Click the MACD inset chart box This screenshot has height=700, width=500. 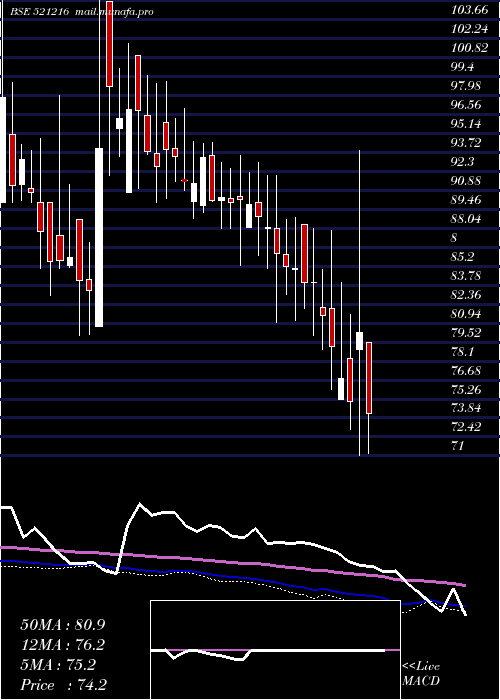(275, 650)
